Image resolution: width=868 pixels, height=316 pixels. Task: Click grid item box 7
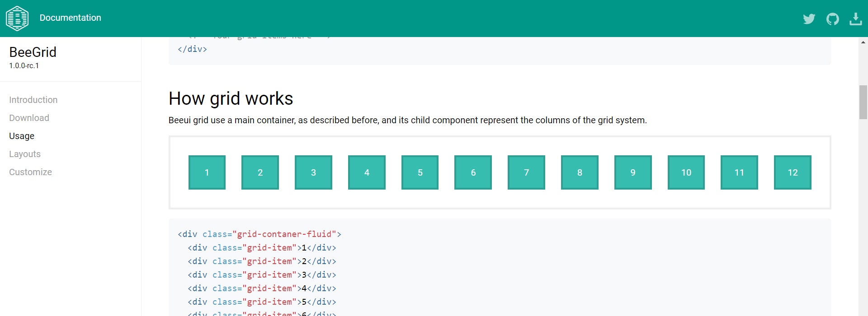pyautogui.click(x=526, y=172)
